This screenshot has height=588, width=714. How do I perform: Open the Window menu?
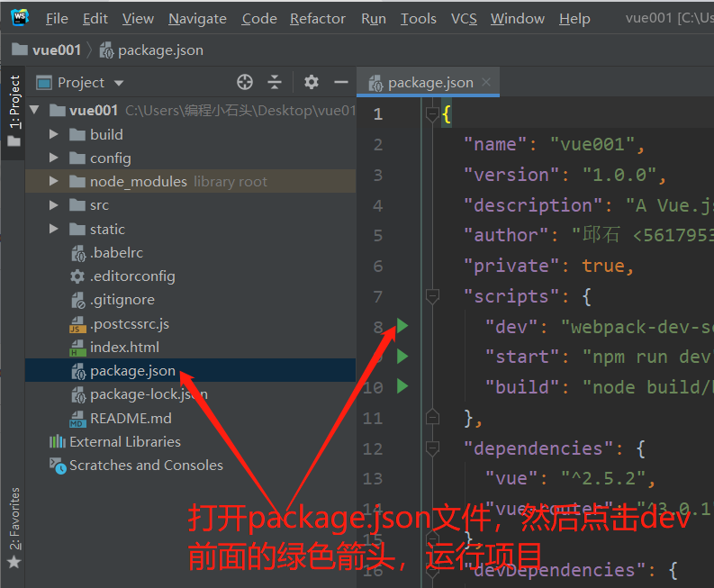tap(518, 19)
